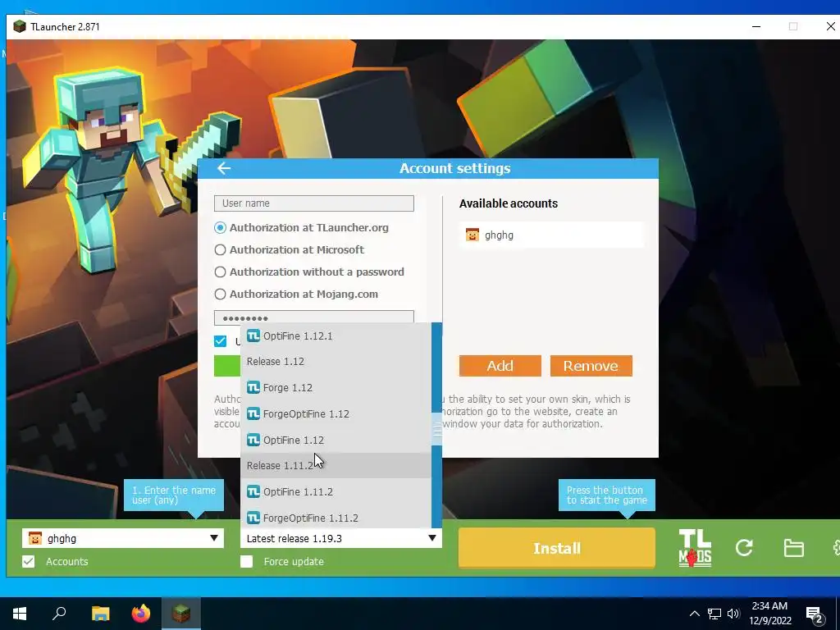Screen dimensions: 840x630
Task: Open notification center icon
Action: coord(815,615)
